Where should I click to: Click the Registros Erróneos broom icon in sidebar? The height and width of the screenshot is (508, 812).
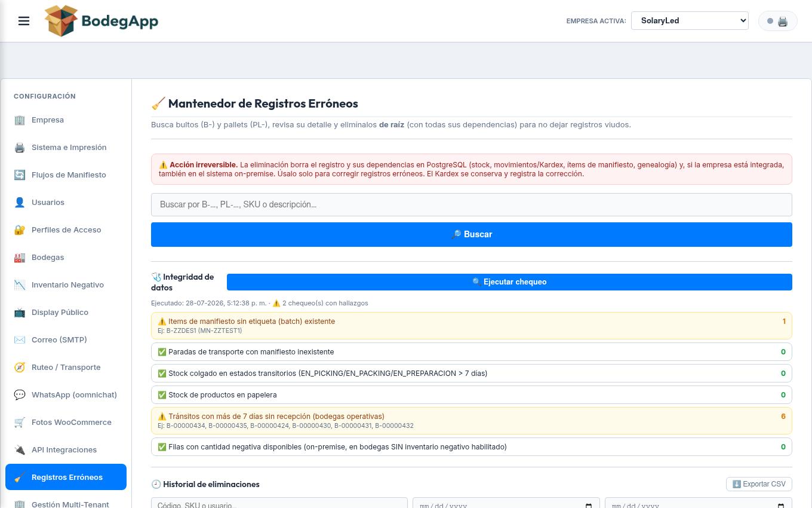point(20,478)
